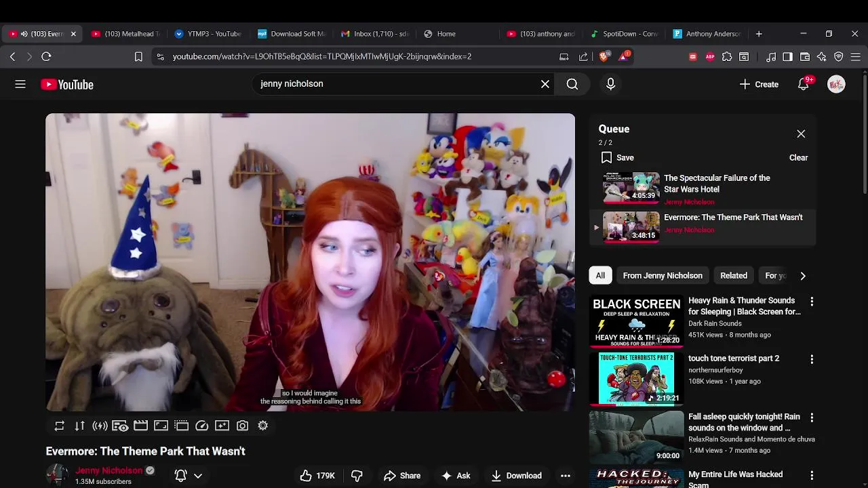Open the AdBlock Plus ABP extension
The image size is (868, 488).
click(710, 57)
